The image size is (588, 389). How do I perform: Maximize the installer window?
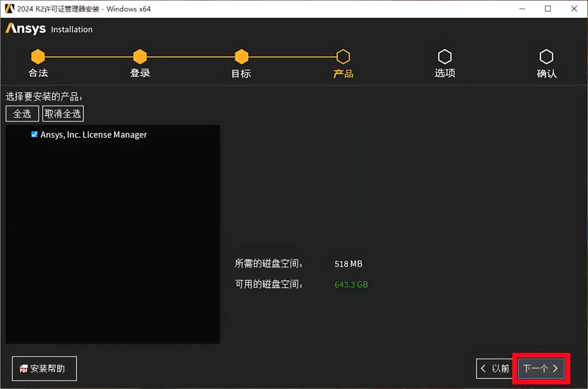tap(548, 9)
